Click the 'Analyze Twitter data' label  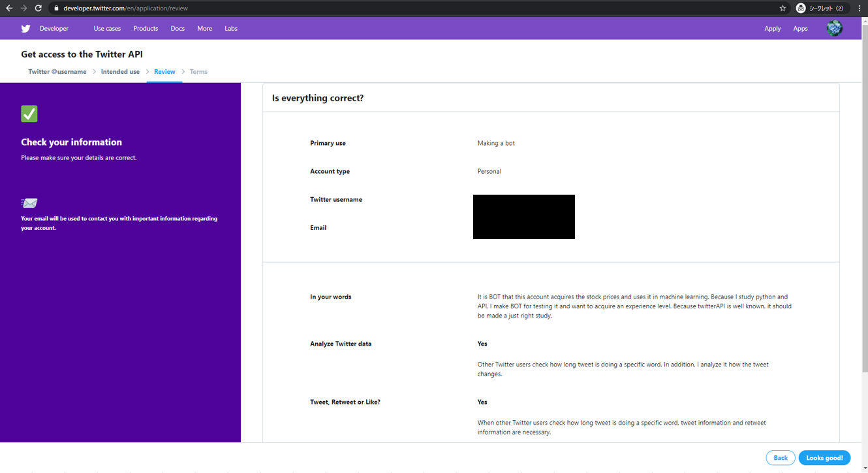click(341, 344)
